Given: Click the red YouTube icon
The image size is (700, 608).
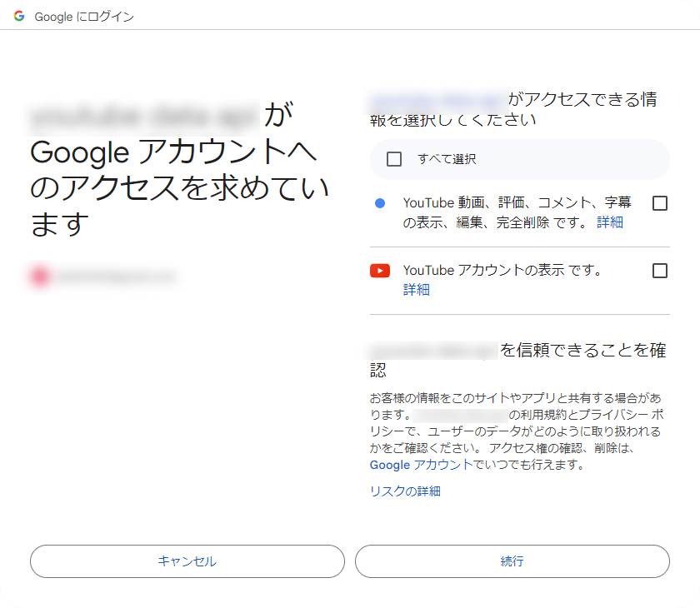Looking at the screenshot, I should pyautogui.click(x=380, y=271).
